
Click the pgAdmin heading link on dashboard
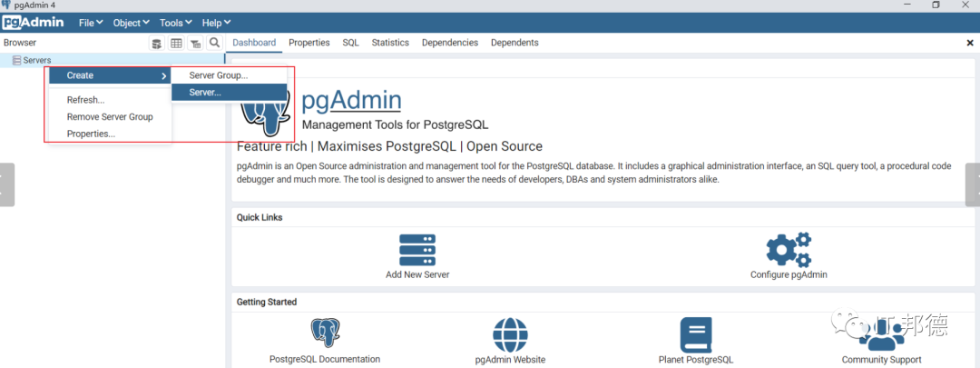pyautogui.click(x=351, y=100)
